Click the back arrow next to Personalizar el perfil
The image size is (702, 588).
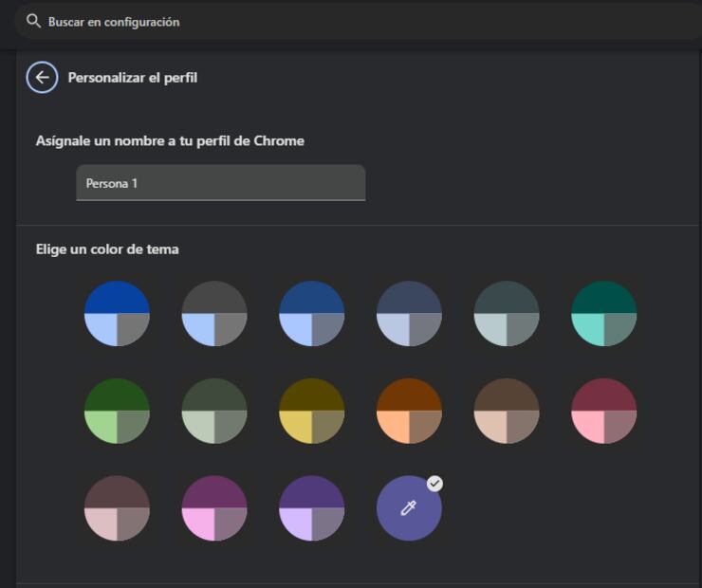42,78
